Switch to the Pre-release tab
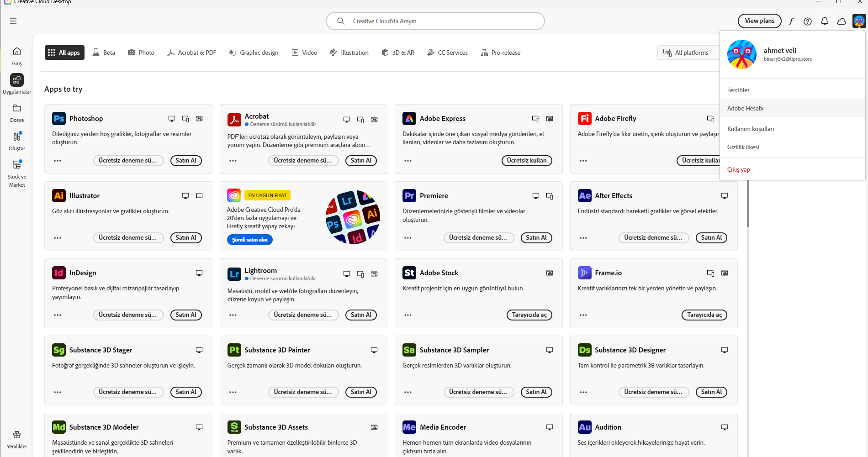The height and width of the screenshot is (457, 868). click(x=501, y=53)
